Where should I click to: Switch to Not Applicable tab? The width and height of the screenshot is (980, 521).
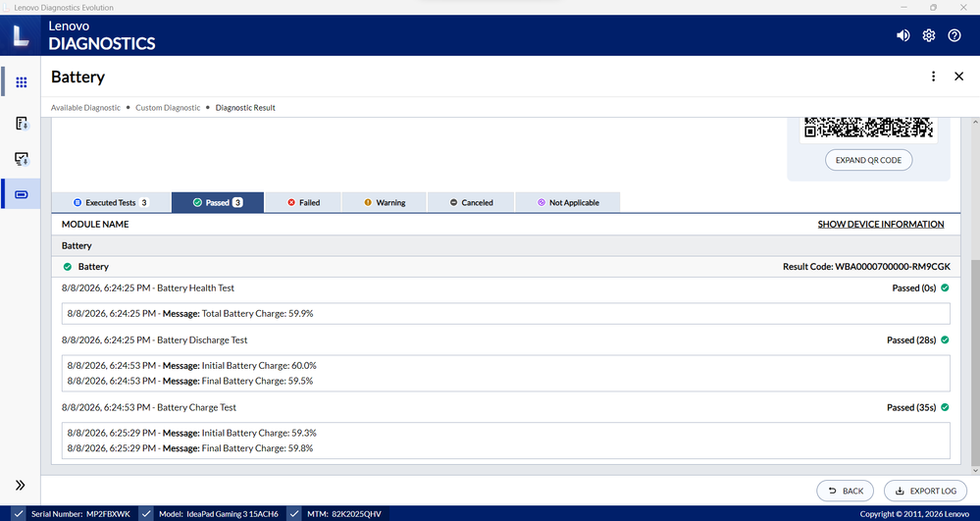click(x=568, y=203)
